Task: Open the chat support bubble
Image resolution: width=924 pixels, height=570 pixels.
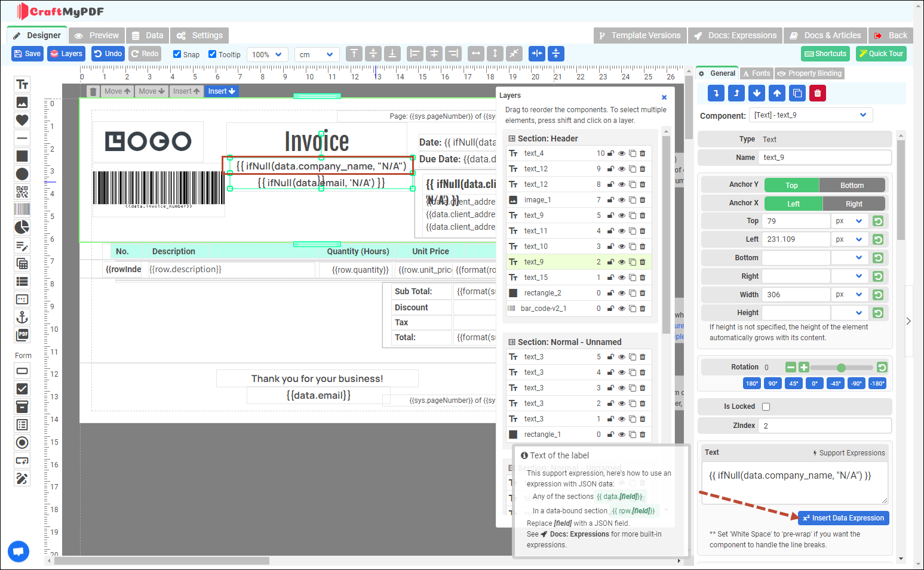Action: (x=19, y=551)
